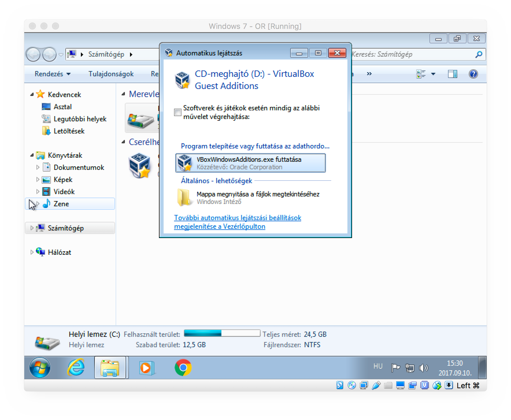Click the VirtualBox mouse integration icon
This screenshot has height=420, width=511.
[437, 385]
